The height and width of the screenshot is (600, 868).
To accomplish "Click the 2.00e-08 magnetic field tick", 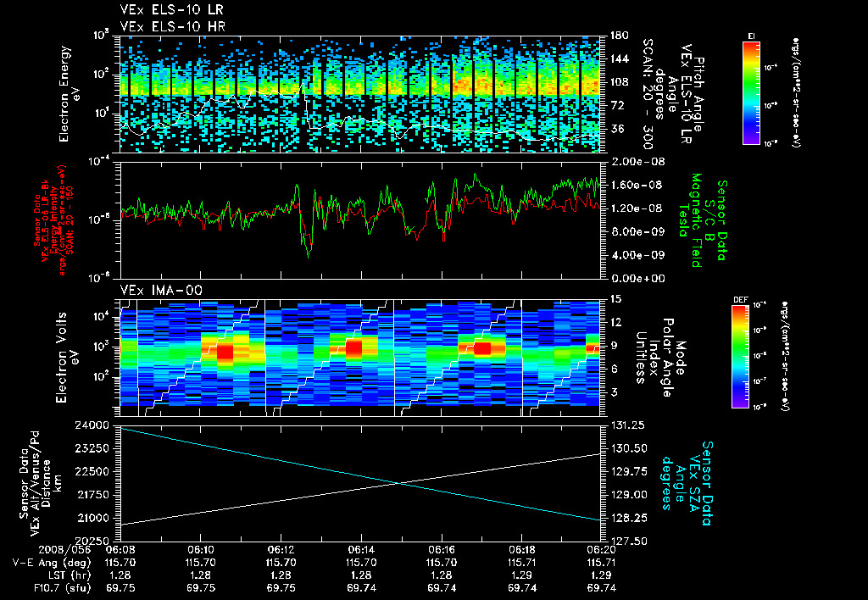I will pyautogui.click(x=637, y=162).
